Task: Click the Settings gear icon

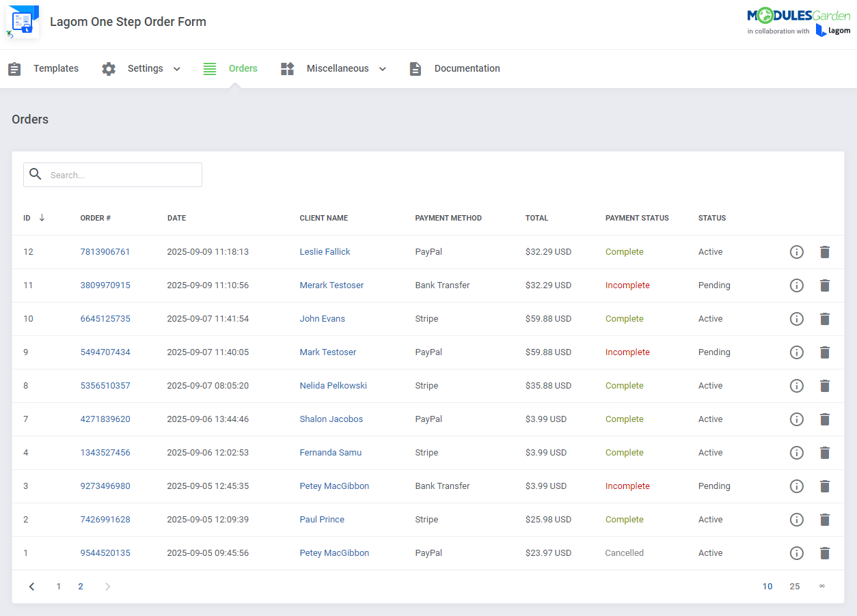Action: pyautogui.click(x=109, y=68)
